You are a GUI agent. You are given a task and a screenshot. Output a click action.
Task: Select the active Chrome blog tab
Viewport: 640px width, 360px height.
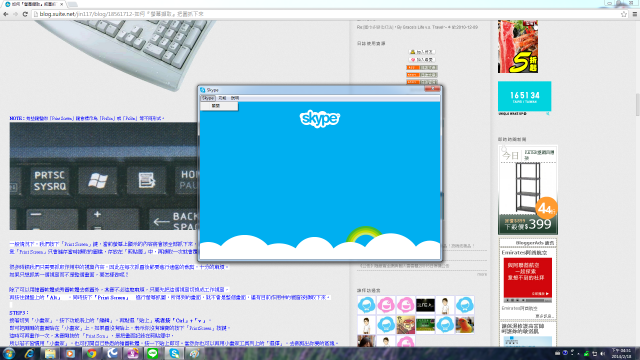point(34,4)
